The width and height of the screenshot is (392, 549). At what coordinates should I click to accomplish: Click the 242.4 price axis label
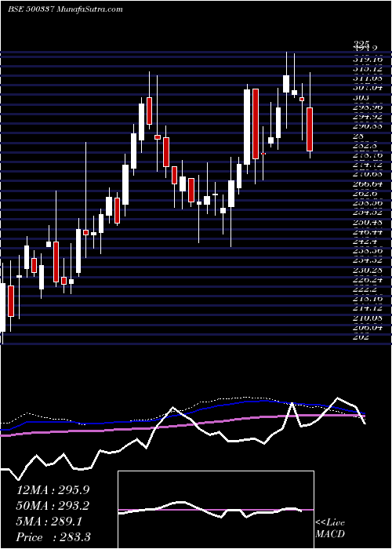point(365,241)
